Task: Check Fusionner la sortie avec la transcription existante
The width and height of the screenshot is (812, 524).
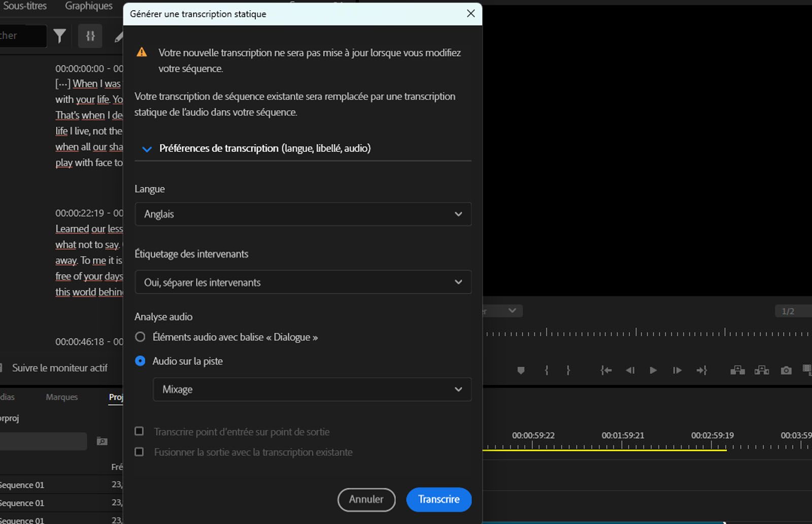Action: [x=139, y=451]
